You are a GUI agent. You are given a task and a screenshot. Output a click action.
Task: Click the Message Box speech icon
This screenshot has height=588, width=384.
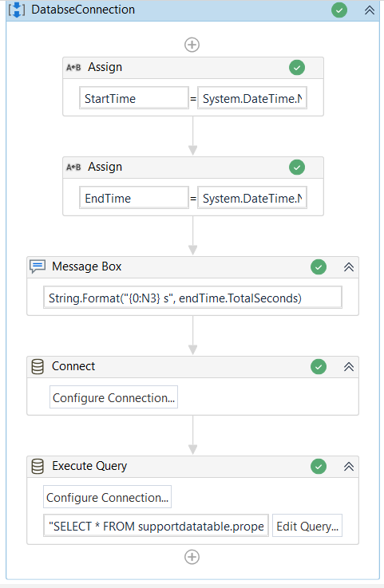coord(38,266)
